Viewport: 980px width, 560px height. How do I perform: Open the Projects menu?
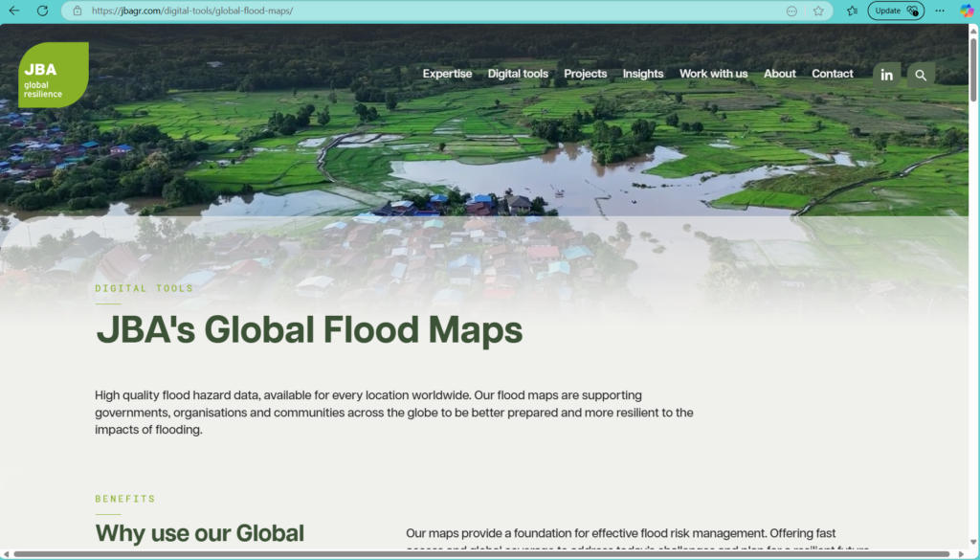coord(586,74)
